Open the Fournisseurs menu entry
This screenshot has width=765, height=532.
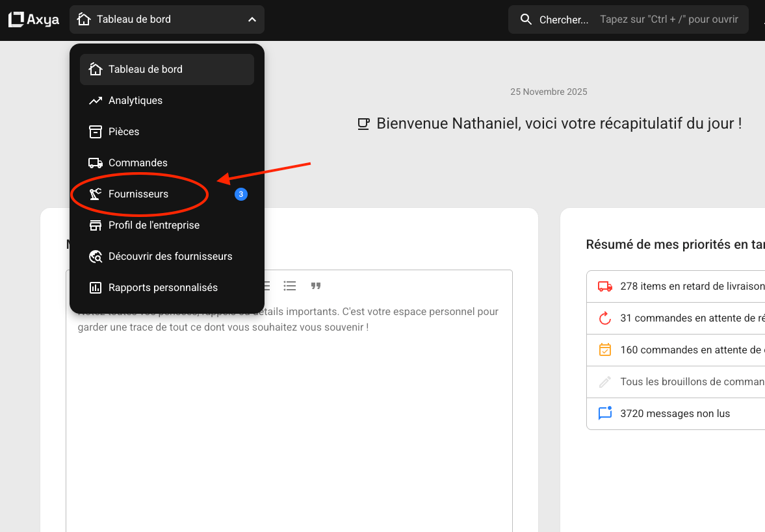[138, 194]
